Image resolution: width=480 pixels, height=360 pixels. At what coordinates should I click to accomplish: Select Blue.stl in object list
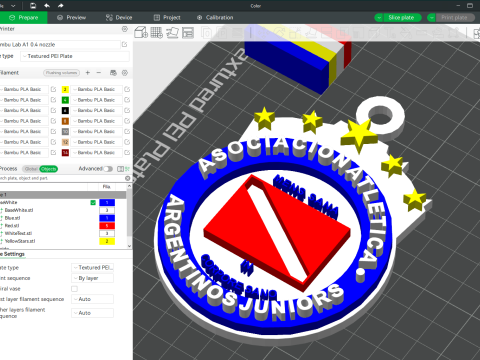click(x=12, y=218)
